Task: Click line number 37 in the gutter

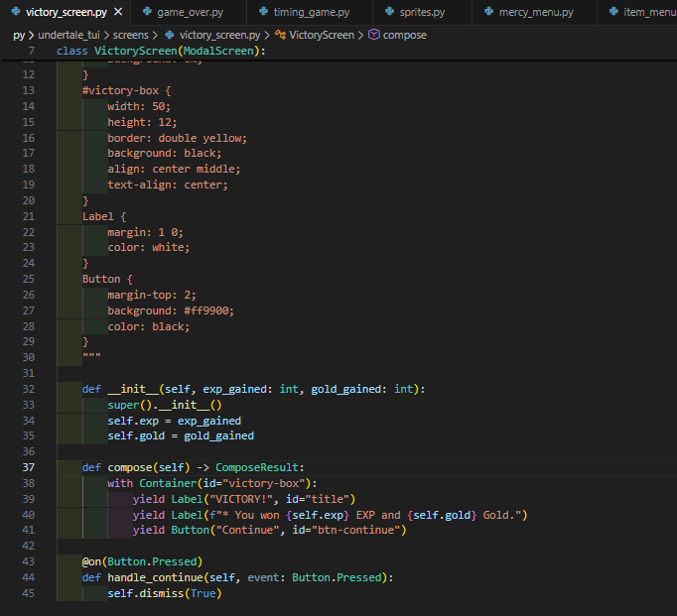Action: point(28,467)
